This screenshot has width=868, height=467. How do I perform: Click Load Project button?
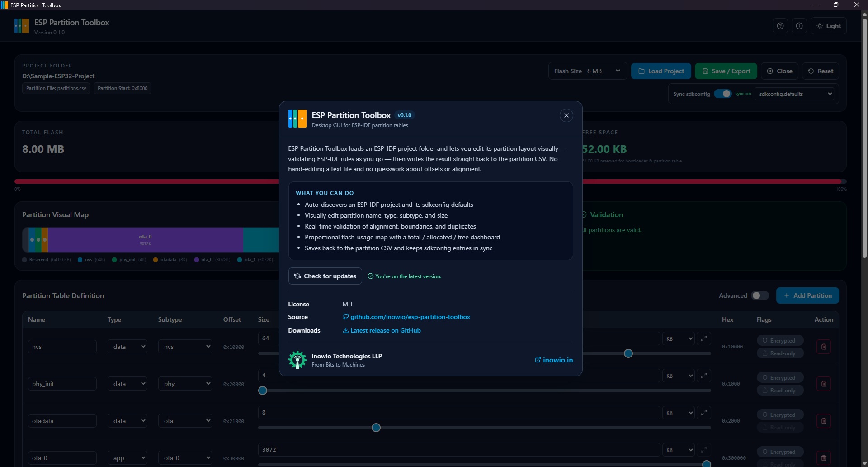661,71
